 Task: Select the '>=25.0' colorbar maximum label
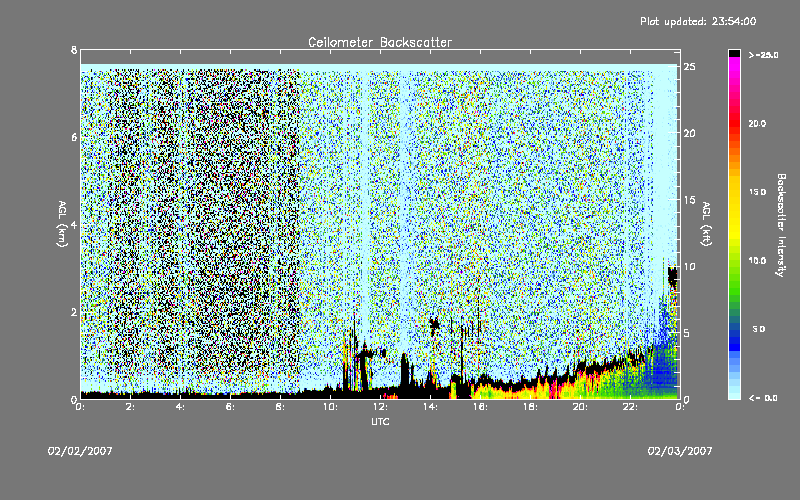coord(763,55)
